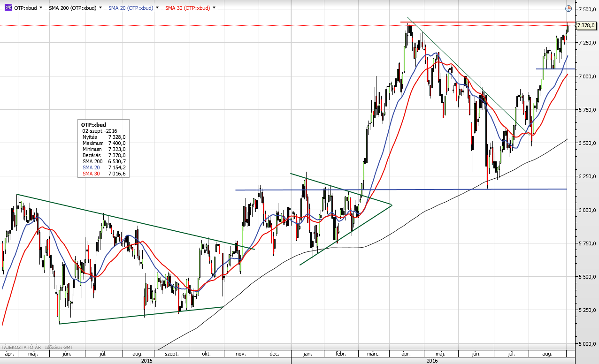Select the long blue horizontal line near 6 150
The height and width of the screenshot is (364, 599).
coord(401,190)
